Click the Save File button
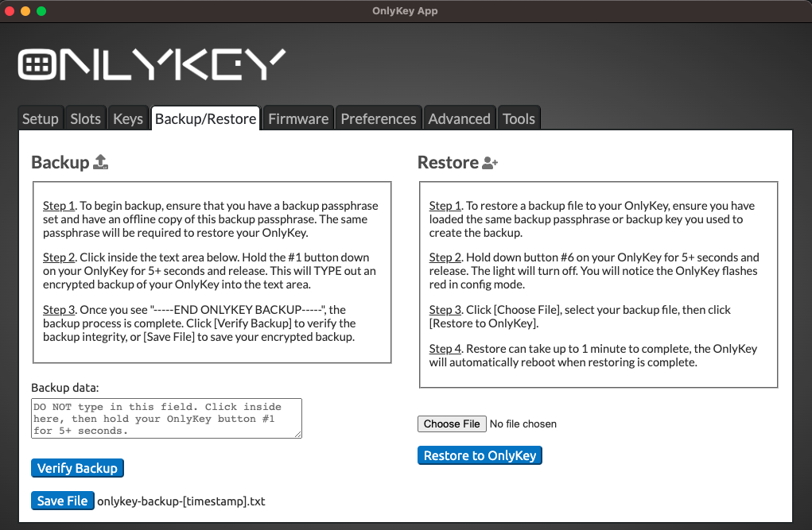 pos(63,501)
